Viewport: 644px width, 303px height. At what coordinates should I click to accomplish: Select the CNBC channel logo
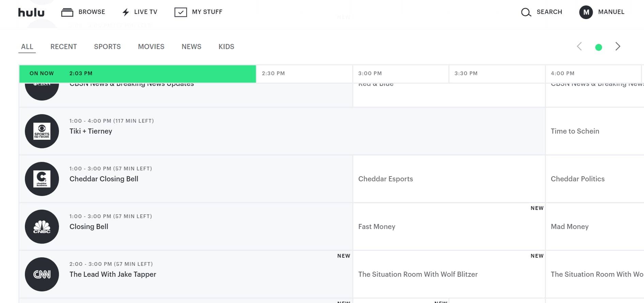click(42, 227)
